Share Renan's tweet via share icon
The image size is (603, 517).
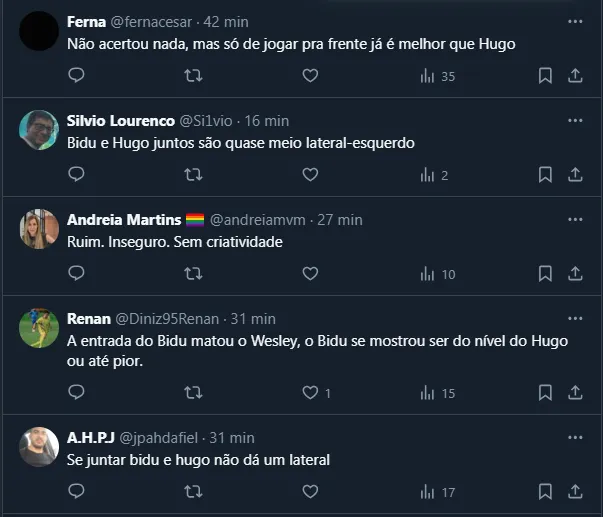click(x=576, y=393)
